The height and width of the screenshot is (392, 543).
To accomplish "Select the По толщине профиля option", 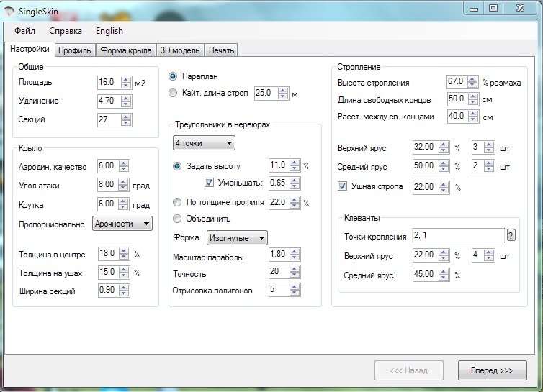I will pos(178,202).
